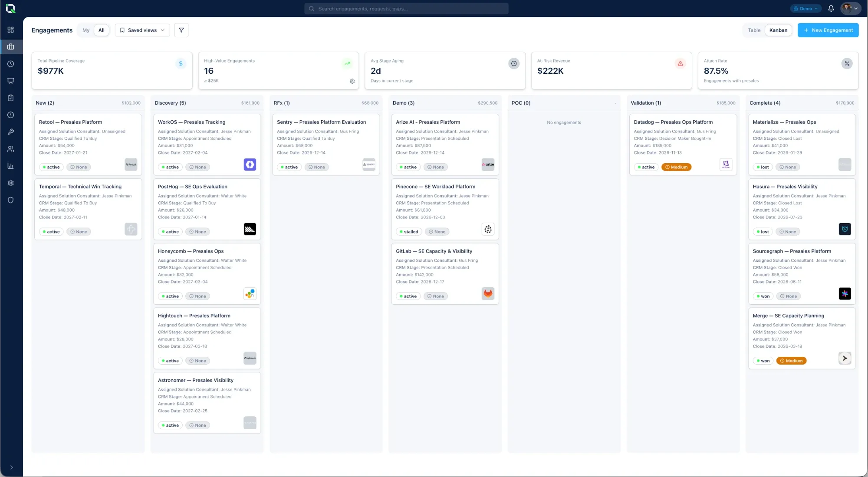Click the won status on Sourcegraph card
This screenshot has width=868, height=477.
[763, 296]
